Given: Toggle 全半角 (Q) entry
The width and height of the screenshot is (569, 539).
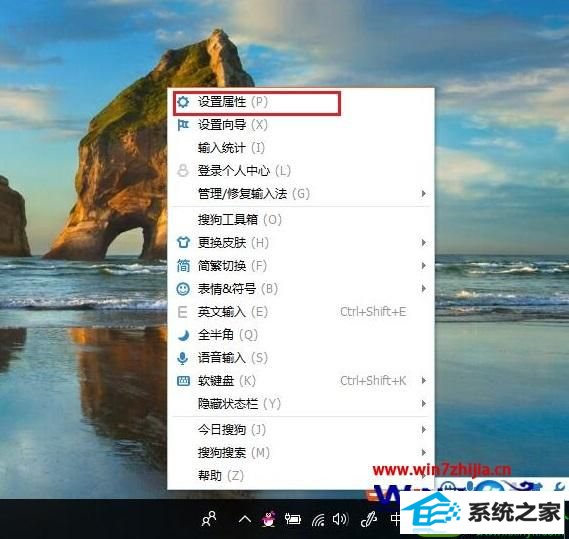Looking at the screenshot, I should [x=301, y=335].
